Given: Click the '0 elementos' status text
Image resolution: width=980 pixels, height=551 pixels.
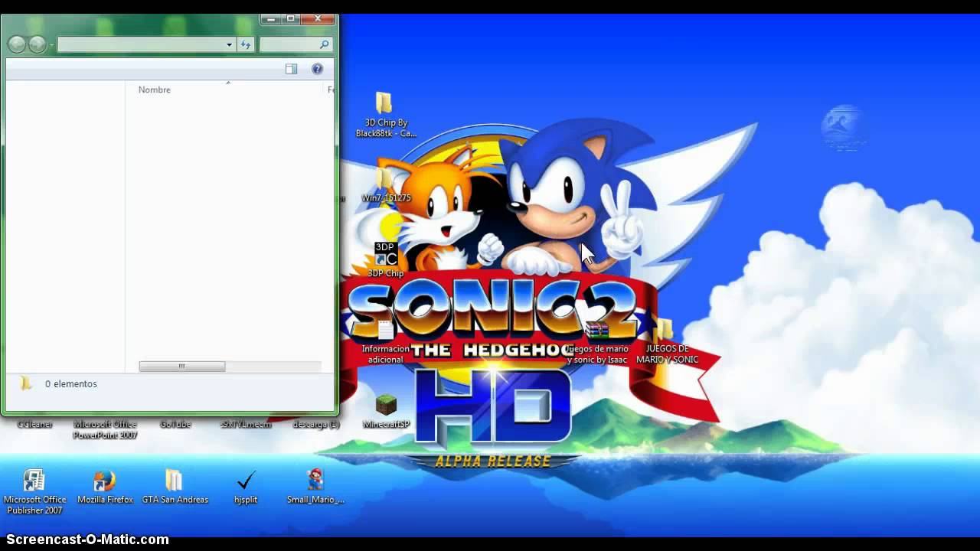Looking at the screenshot, I should point(71,384).
